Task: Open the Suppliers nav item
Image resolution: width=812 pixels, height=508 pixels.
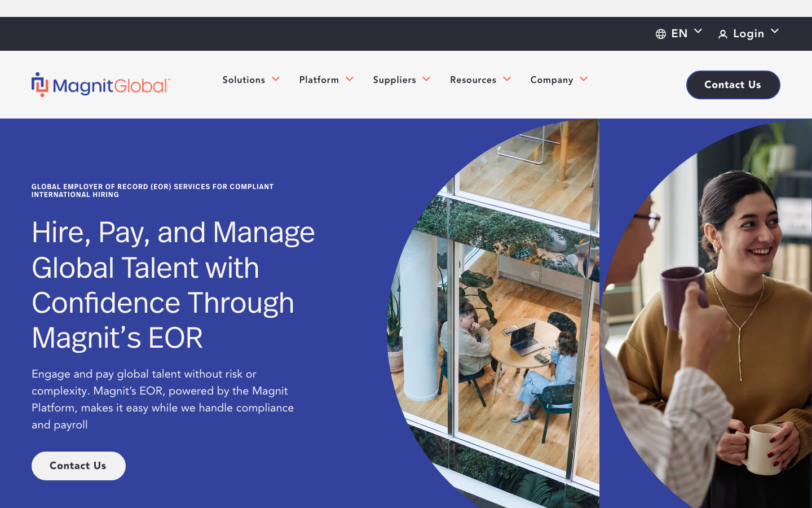Action: click(395, 80)
